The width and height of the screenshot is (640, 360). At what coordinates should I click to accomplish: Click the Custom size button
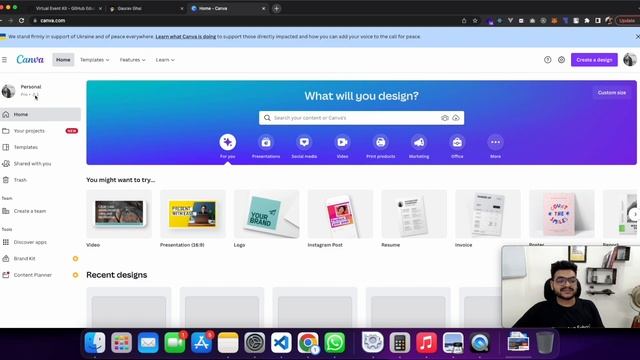tap(611, 93)
